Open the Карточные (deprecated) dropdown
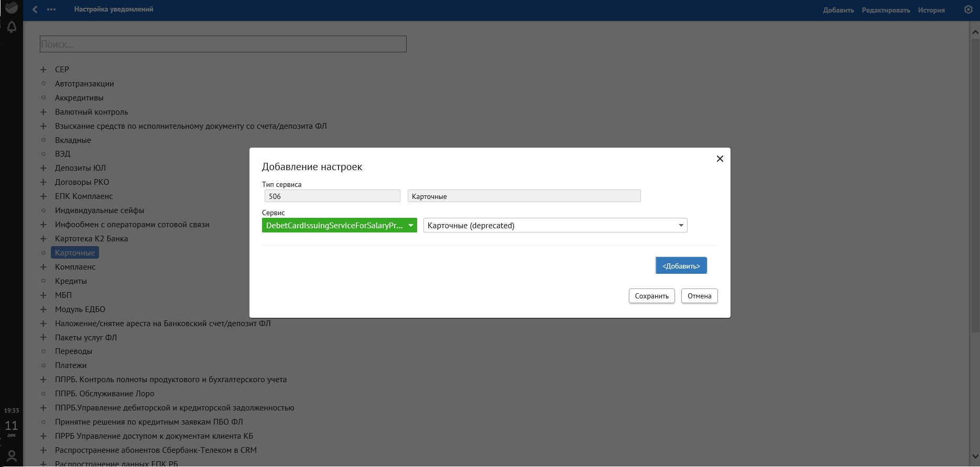 [555, 225]
